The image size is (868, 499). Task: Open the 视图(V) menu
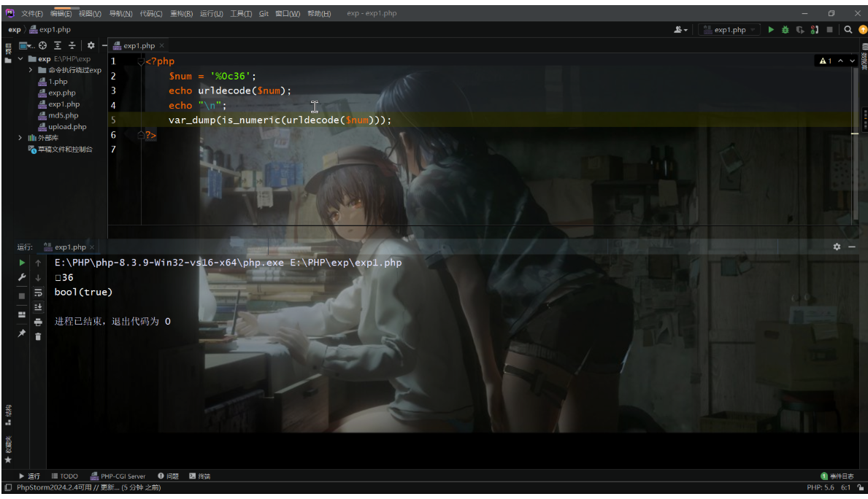(x=90, y=13)
